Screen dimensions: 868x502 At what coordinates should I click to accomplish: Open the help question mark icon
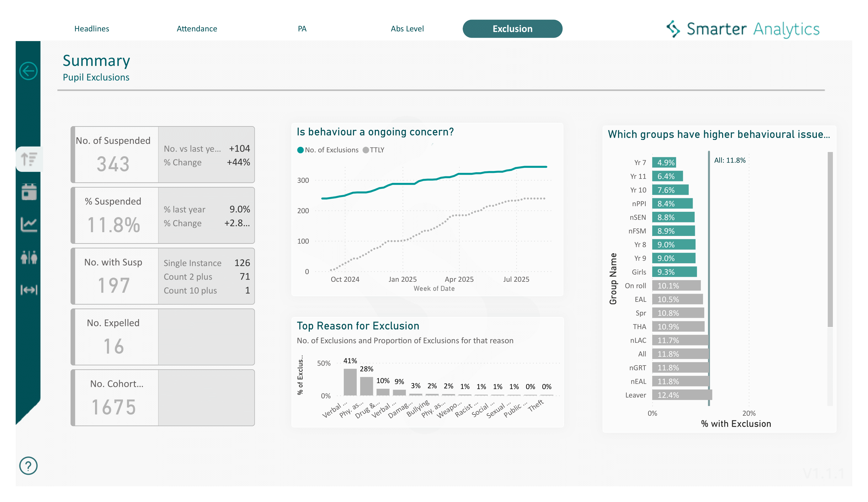(29, 466)
